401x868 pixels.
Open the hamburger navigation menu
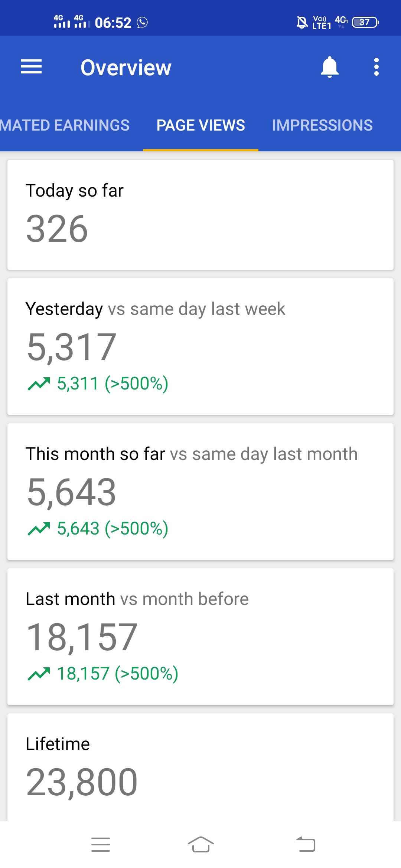[31, 67]
